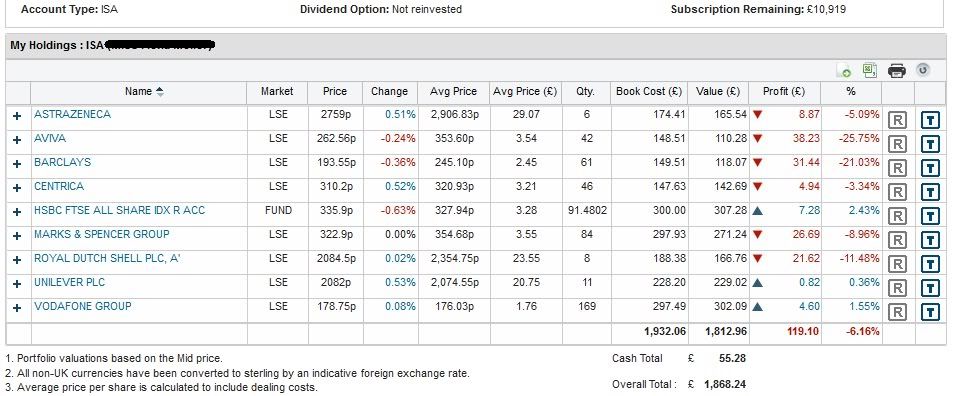
Task: Refresh the holdings table
Action: (923, 70)
